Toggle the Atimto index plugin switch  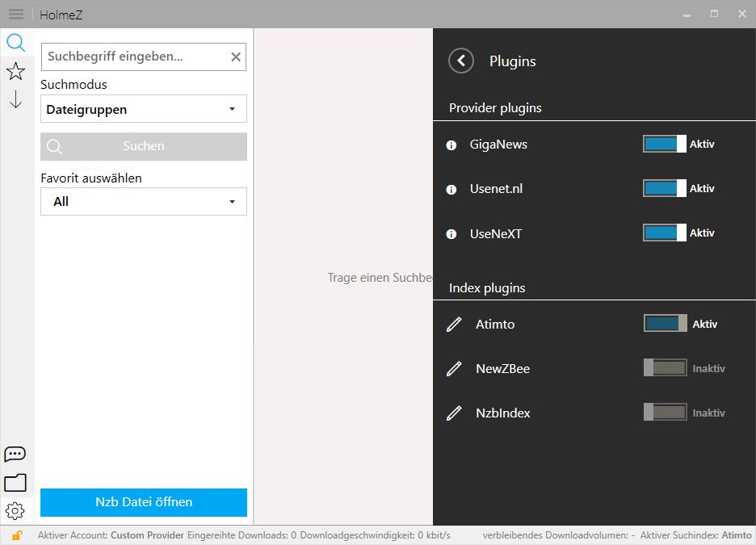coord(666,323)
